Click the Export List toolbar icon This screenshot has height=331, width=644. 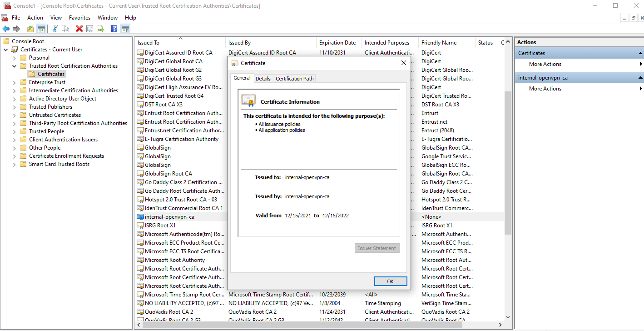(x=100, y=29)
